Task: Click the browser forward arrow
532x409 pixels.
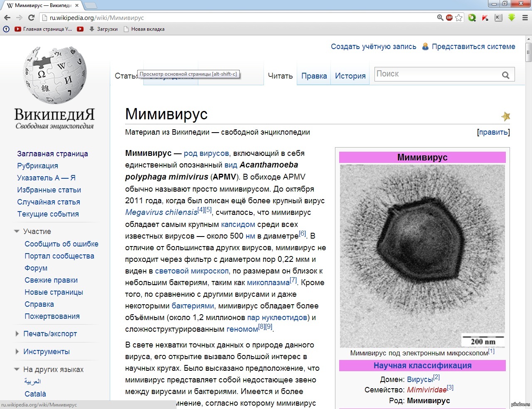Action: click(x=19, y=17)
